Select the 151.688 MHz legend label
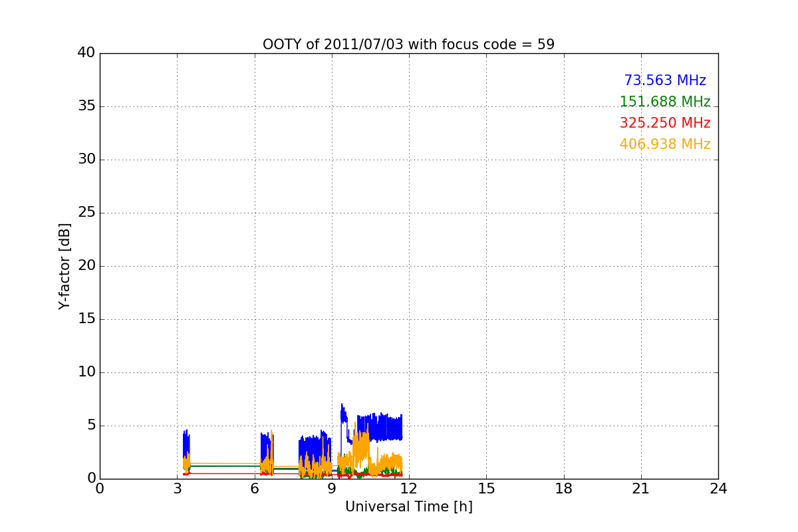798x532 pixels. [x=665, y=102]
